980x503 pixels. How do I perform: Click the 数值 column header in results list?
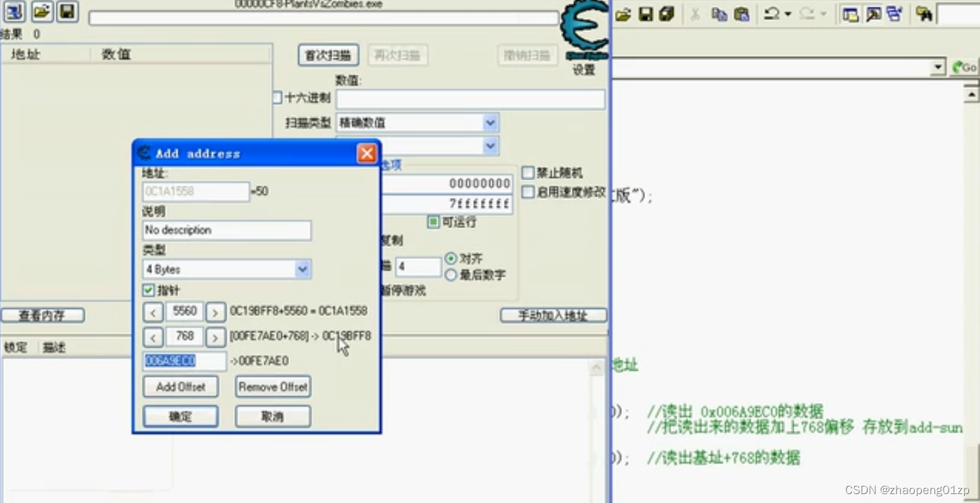pyautogui.click(x=181, y=54)
